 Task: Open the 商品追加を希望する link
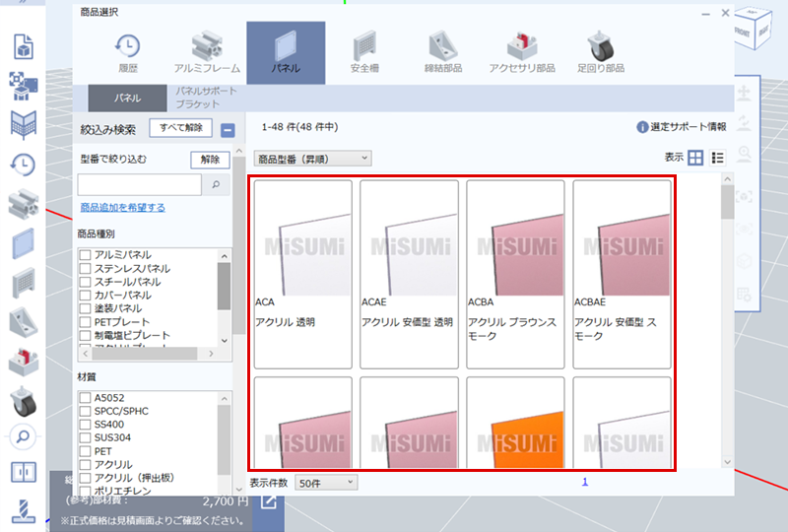tap(122, 208)
